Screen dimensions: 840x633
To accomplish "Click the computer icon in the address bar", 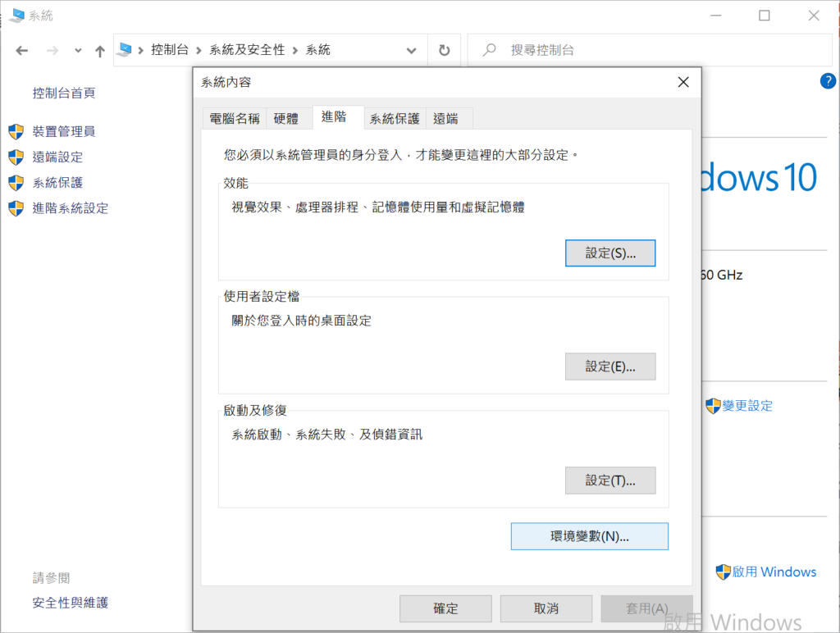I will click(x=125, y=50).
